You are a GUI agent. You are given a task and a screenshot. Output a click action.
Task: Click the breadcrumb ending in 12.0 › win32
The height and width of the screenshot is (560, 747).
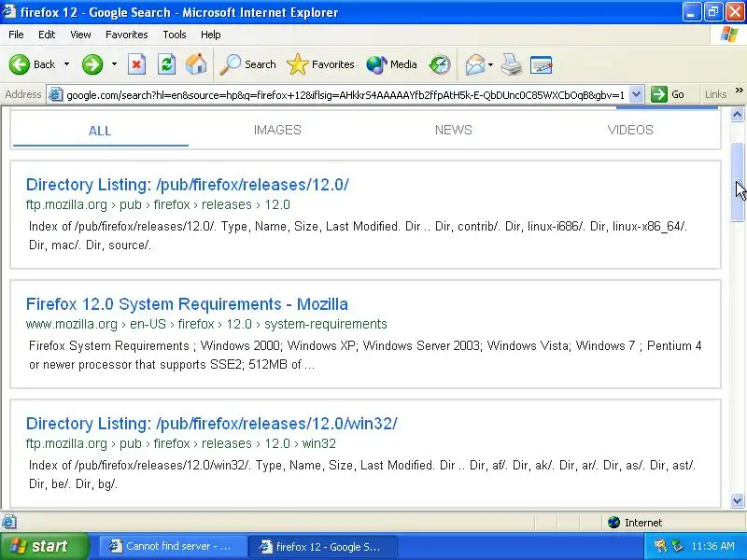(180, 444)
